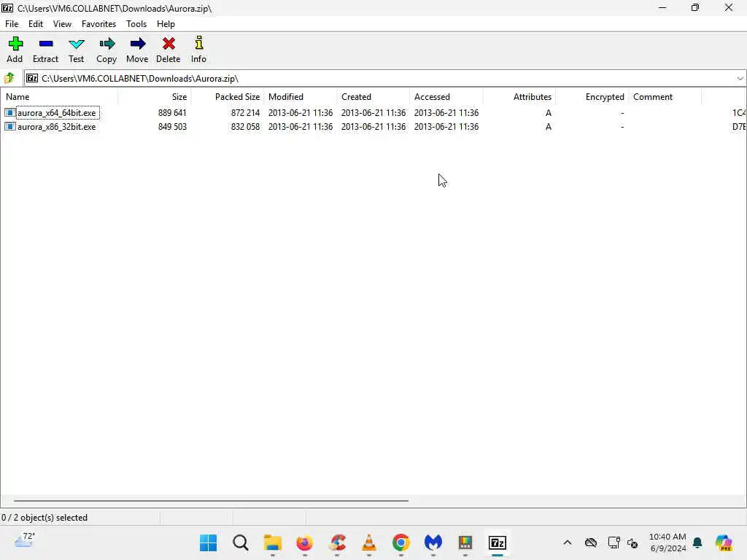Viewport: 747px width, 560px height.
Task: Run Test from the toolbar
Action: (76, 50)
